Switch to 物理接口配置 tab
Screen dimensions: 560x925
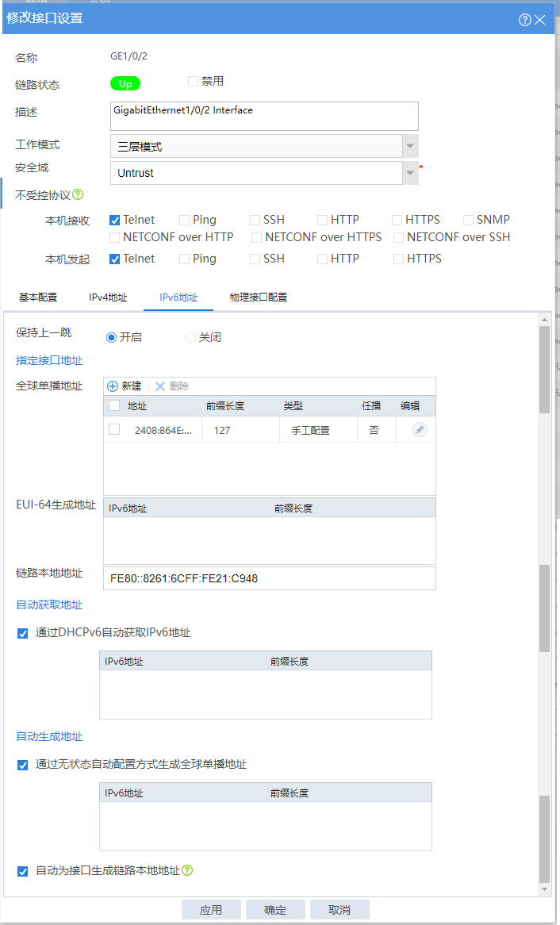[259, 297]
